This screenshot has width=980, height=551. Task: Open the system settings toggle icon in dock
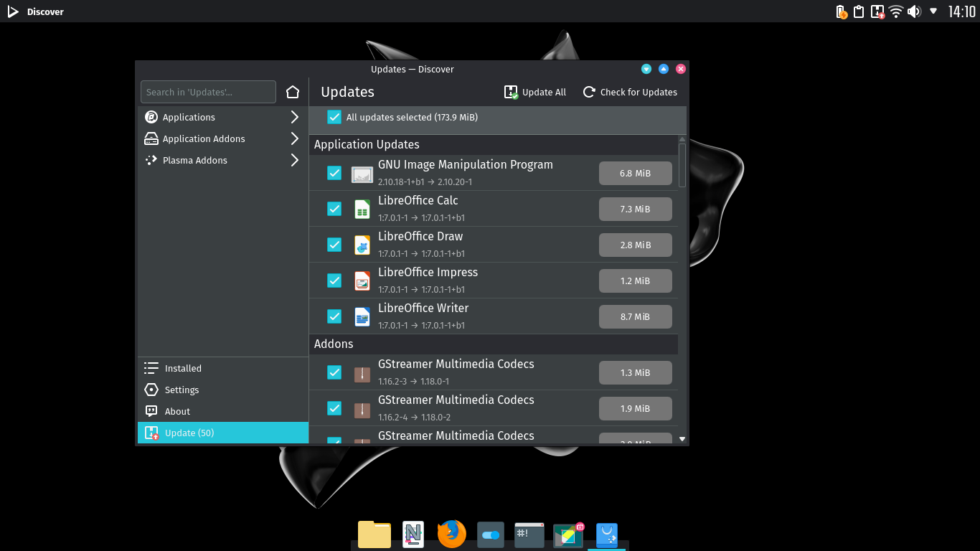click(491, 534)
